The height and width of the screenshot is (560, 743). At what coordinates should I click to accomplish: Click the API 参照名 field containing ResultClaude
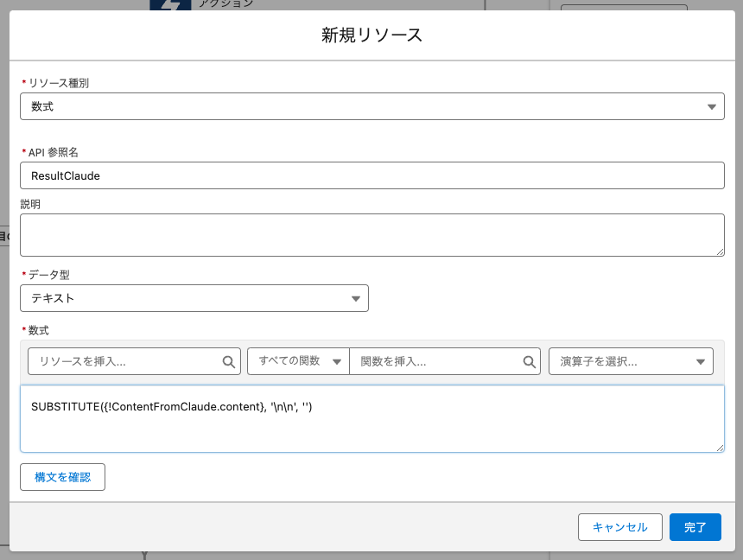coord(372,175)
